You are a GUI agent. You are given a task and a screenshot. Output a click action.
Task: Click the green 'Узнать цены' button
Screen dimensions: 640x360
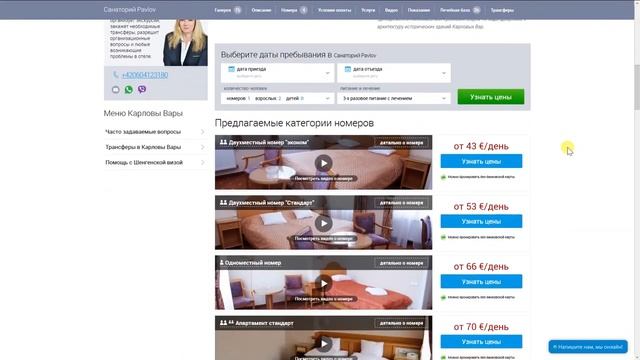click(491, 97)
